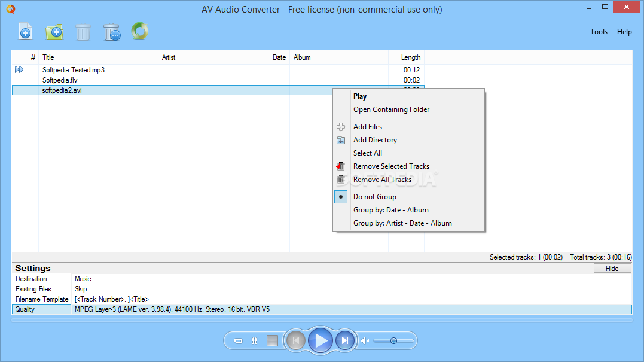Skip to the next track
This screenshot has height=362, width=644.
tap(345, 340)
